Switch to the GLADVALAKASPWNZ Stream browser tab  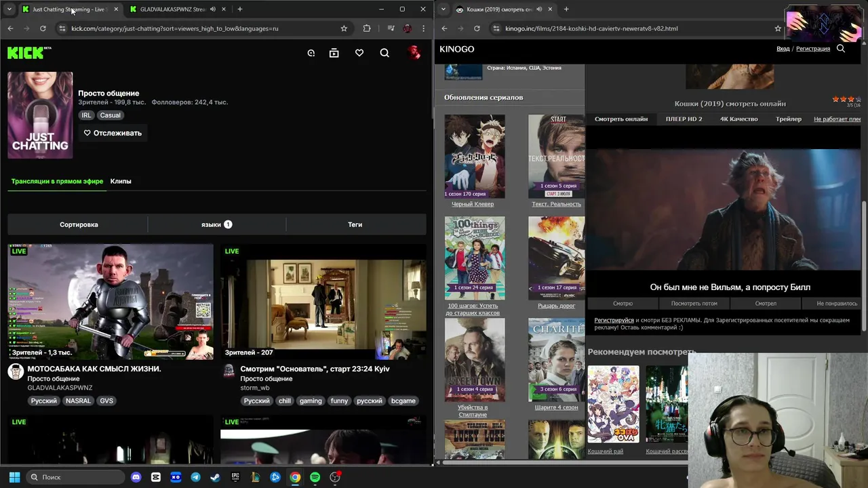(173, 9)
